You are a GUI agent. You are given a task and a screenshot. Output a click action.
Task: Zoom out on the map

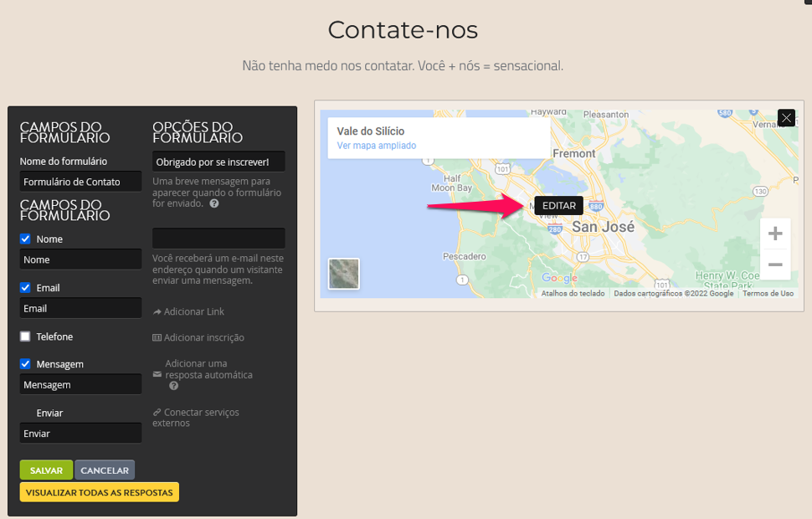pos(774,265)
